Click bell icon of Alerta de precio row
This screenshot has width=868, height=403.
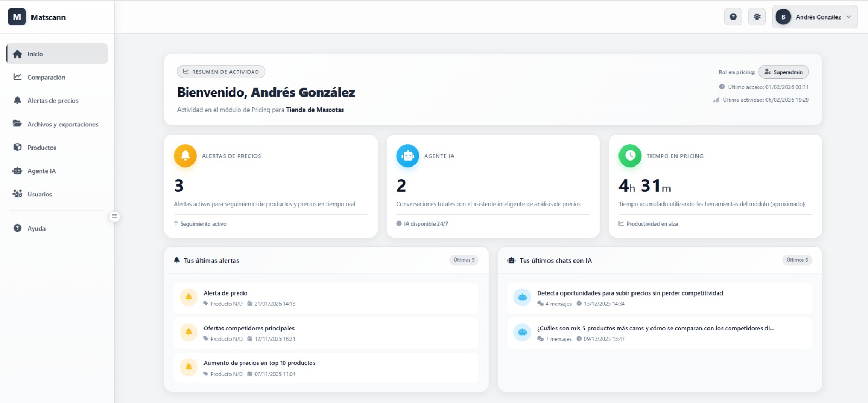(x=189, y=297)
